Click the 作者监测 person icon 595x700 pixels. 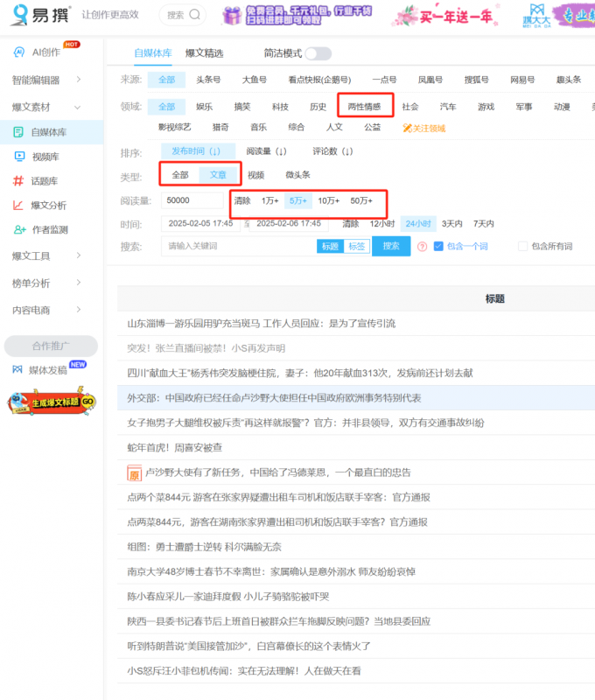pyautogui.click(x=19, y=229)
